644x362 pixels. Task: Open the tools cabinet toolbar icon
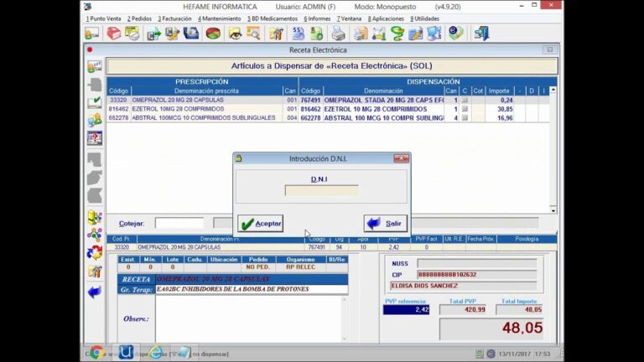(276, 34)
